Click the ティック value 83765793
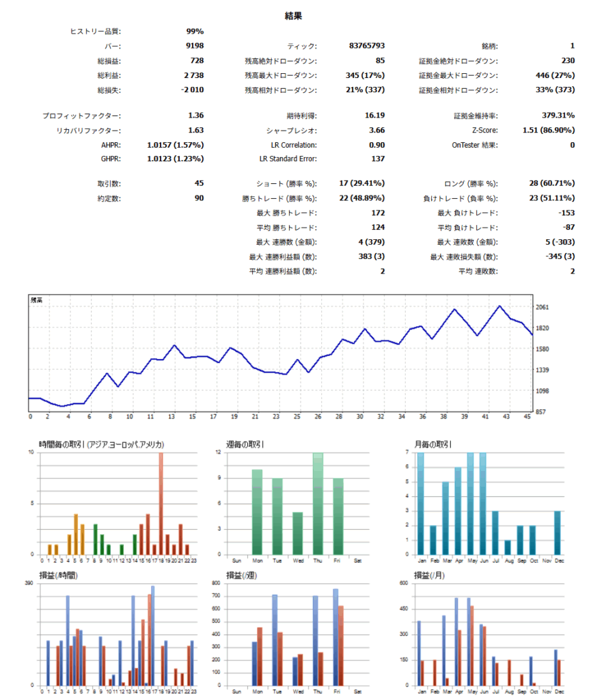Viewport: 606px width, 700px height. (x=367, y=46)
